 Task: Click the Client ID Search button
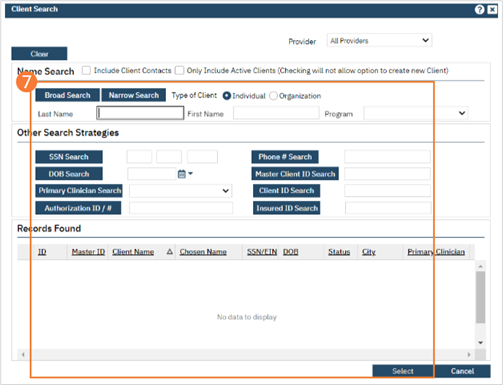coord(287,191)
